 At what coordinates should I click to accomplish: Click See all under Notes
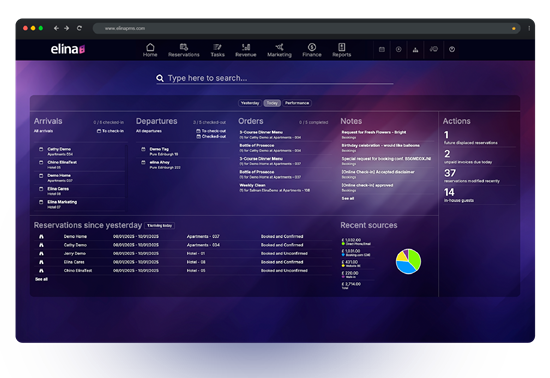[x=348, y=198]
